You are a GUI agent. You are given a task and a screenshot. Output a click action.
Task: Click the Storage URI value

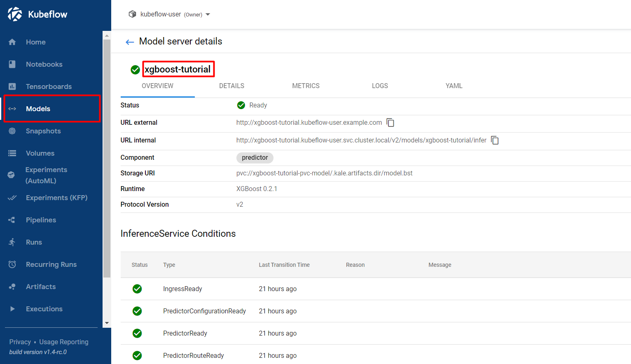[325, 173]
